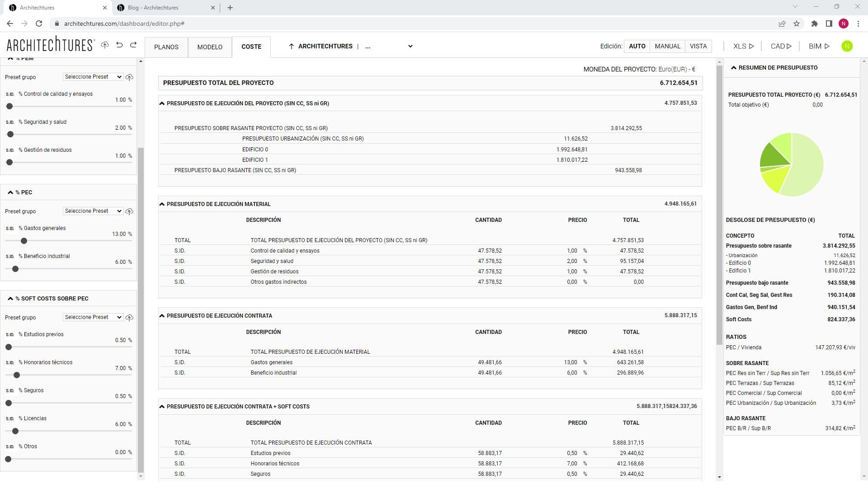Collapse the % PEC panel

click(10, 192)
